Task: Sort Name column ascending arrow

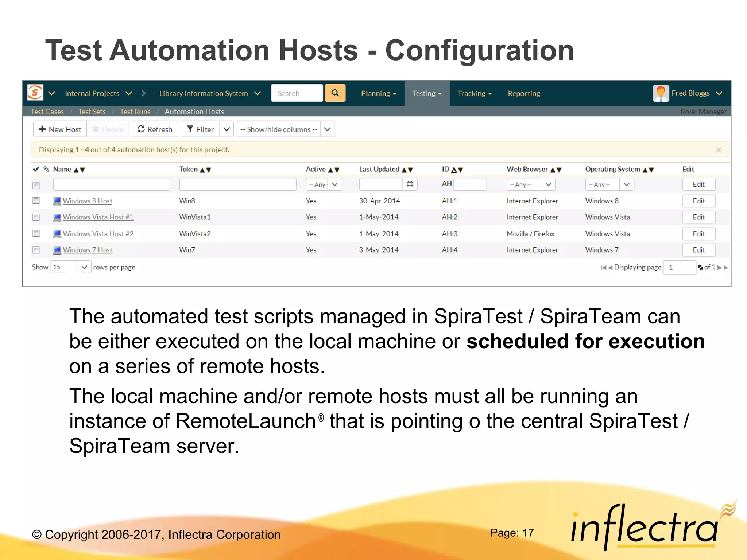Action: (76, 170)
